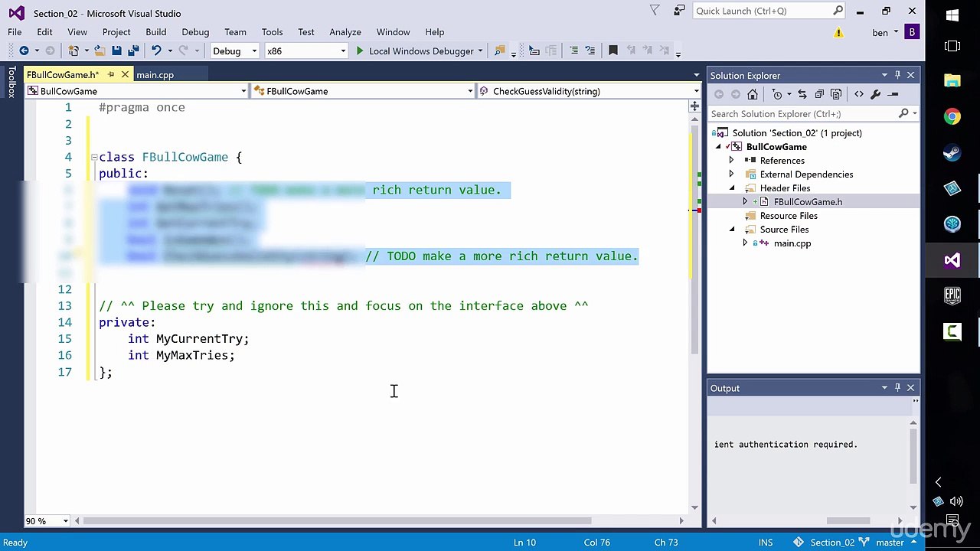Click the Home icon in Solution Explorer
980x551 pixels.
click(x=753, y=94)
